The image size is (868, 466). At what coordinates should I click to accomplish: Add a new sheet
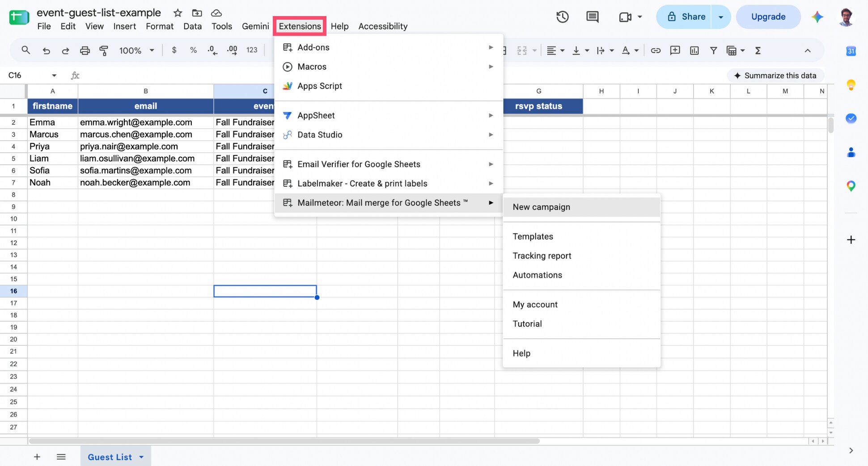pyautogui.click(x=37, y=457)
